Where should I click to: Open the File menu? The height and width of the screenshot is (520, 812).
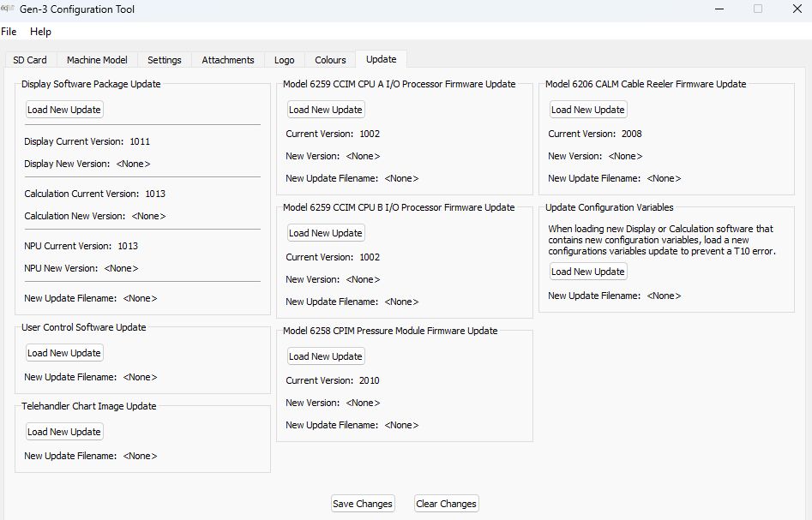[x=9, y=32]
